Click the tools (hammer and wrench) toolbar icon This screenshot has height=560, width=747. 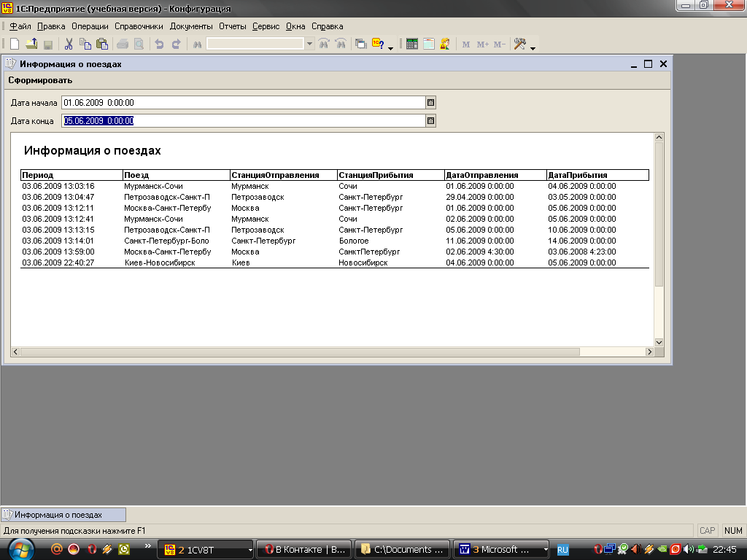[x=519, y=44]
